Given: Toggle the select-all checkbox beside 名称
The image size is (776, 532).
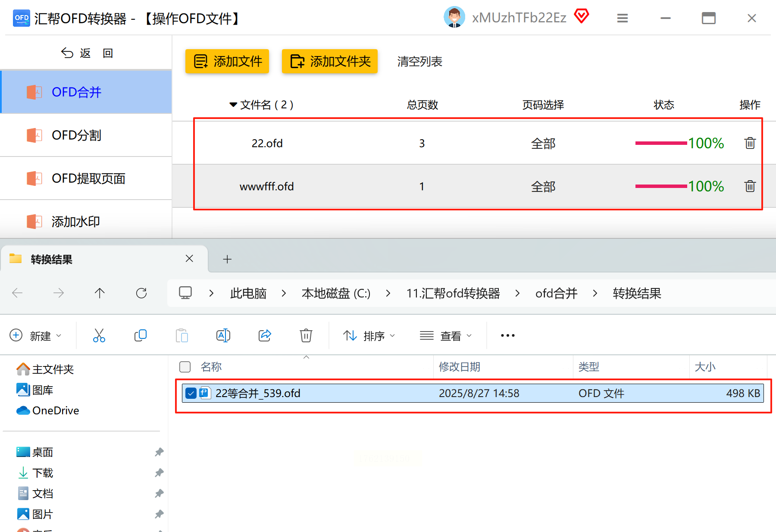Looking at the screenshot, I should coord(185,367).
